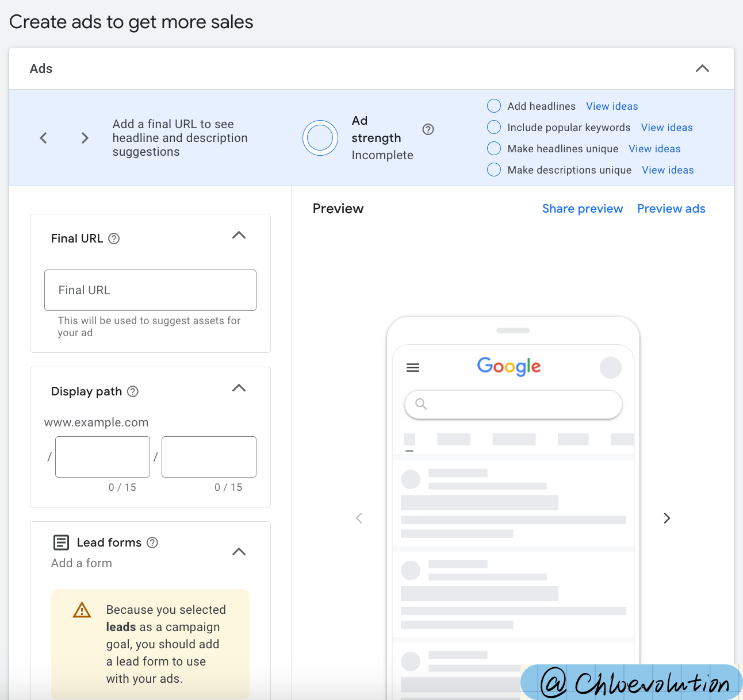
Task: Click 'Add a form' text
Action: coord(82,563)
